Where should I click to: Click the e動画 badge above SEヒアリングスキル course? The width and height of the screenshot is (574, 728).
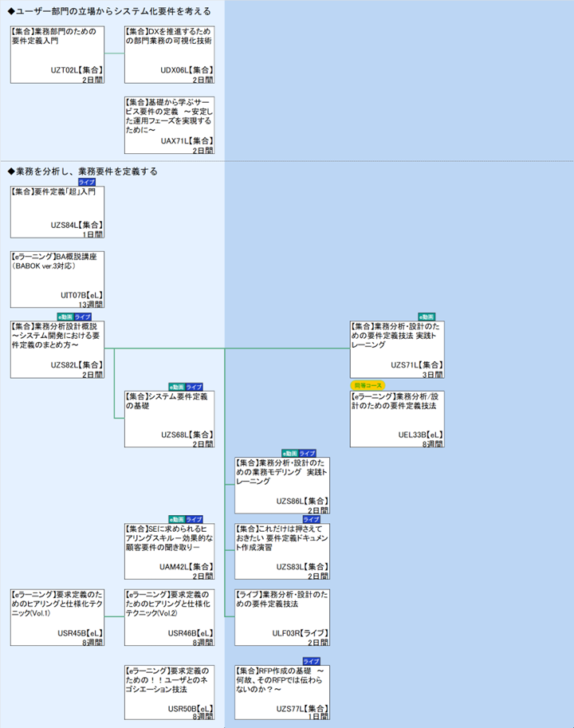176,519
